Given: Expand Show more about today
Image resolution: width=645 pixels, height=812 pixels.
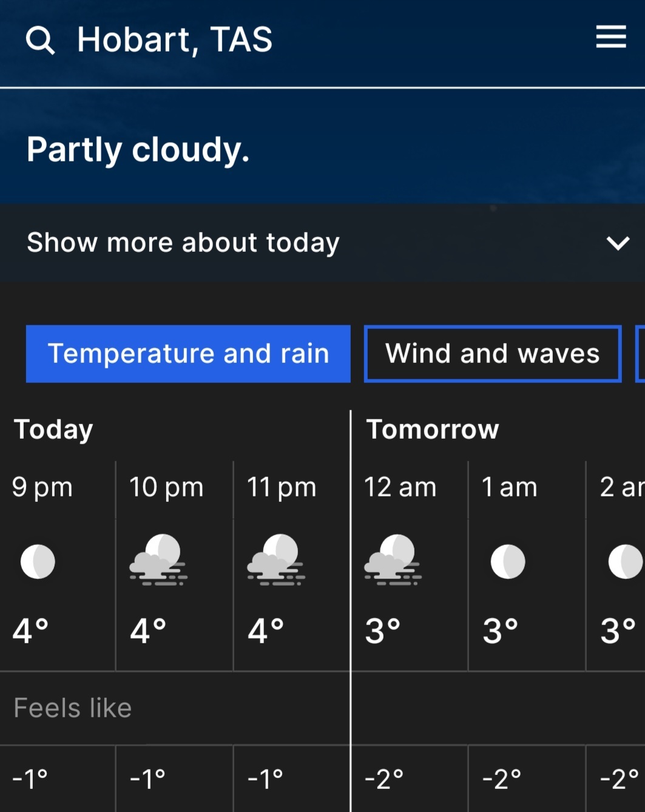Looking at the screenshot, I should click(322, 243).
